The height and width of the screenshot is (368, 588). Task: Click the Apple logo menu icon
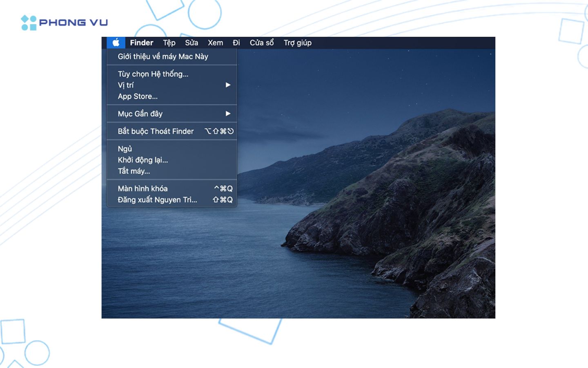point(116,43)
